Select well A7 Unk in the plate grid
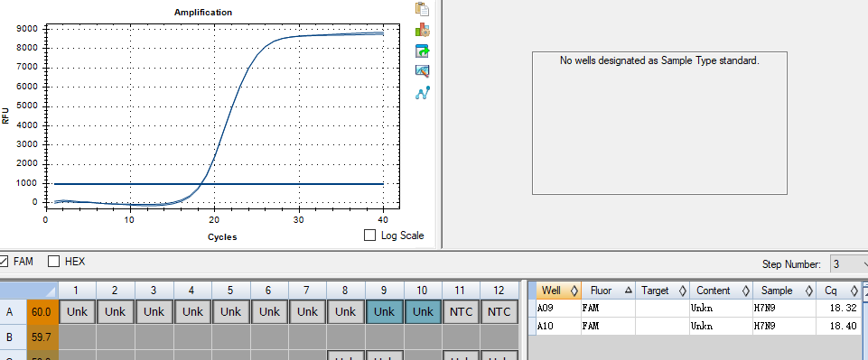 [x=307, y=312]
